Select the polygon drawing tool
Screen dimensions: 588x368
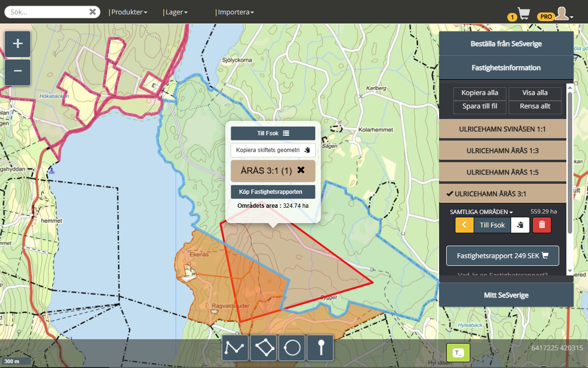point(264,348)
